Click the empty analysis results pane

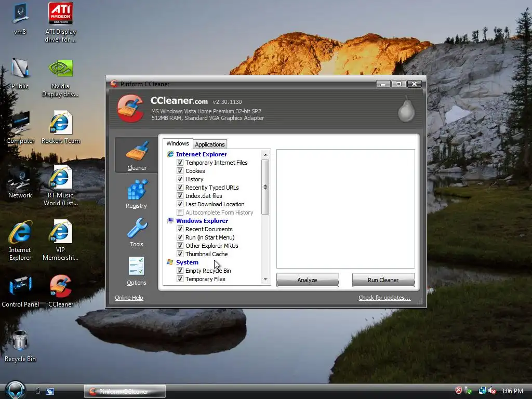coord(345,209)
